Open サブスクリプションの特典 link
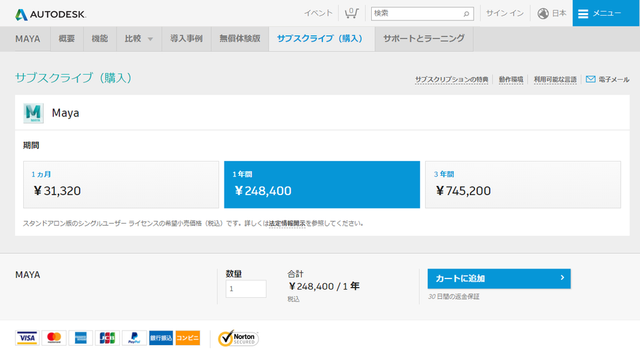 point(451,80)
